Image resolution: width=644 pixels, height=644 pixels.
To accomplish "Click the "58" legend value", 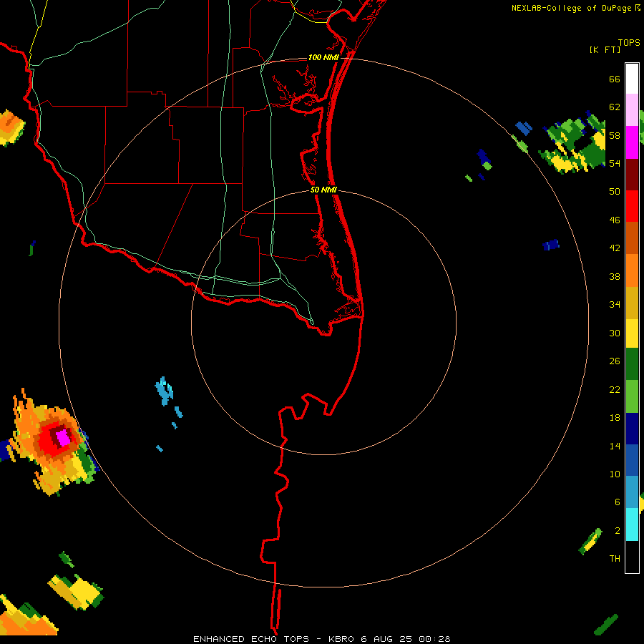I will pos(615,135).
